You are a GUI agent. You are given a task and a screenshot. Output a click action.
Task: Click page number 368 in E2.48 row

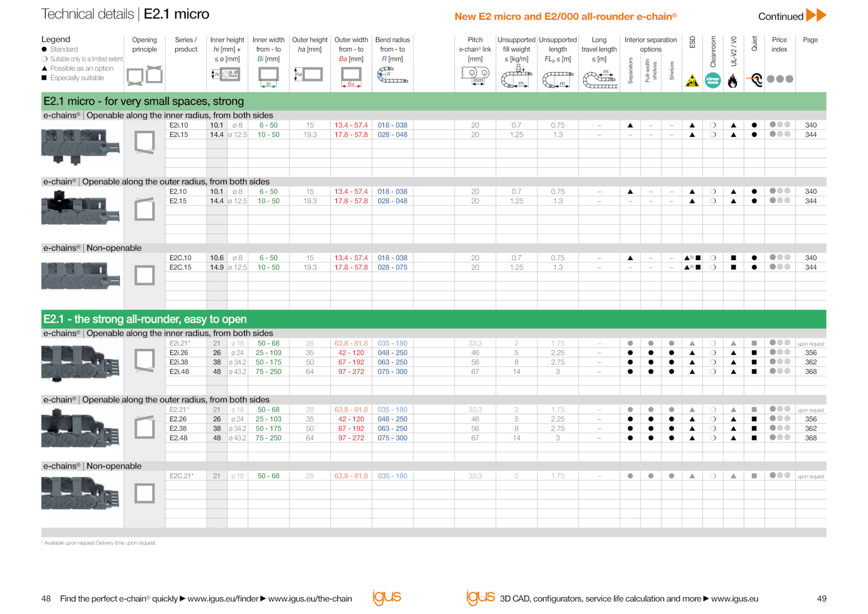[810, 438]
